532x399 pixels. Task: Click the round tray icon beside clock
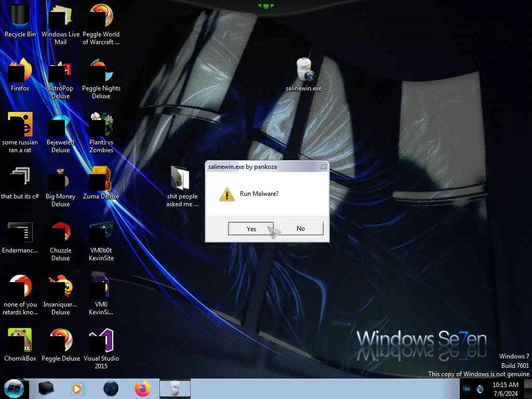pyautogui.click(x=480, y=389)
